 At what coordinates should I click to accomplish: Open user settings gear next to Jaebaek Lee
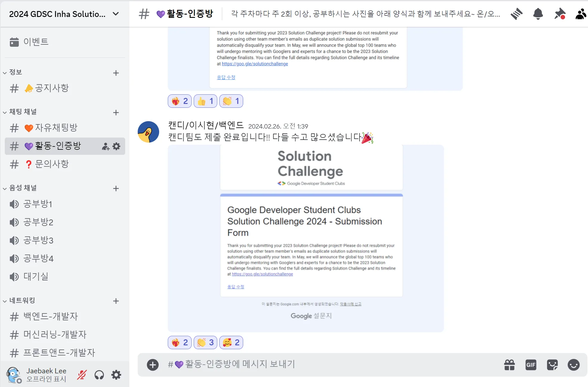[116, 375]
